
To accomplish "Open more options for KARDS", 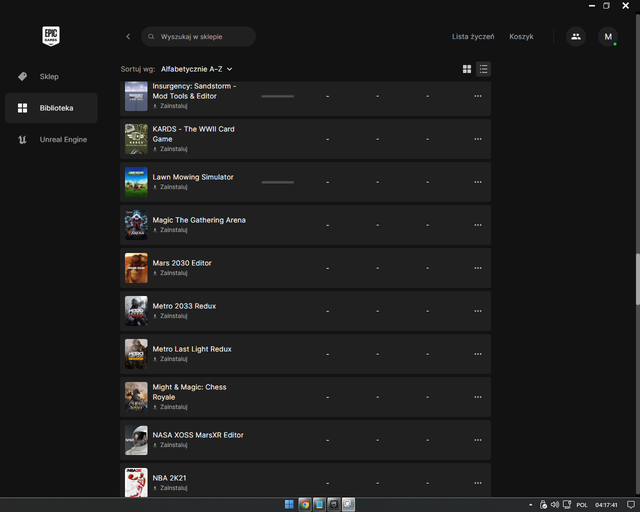I will [478, 139].
